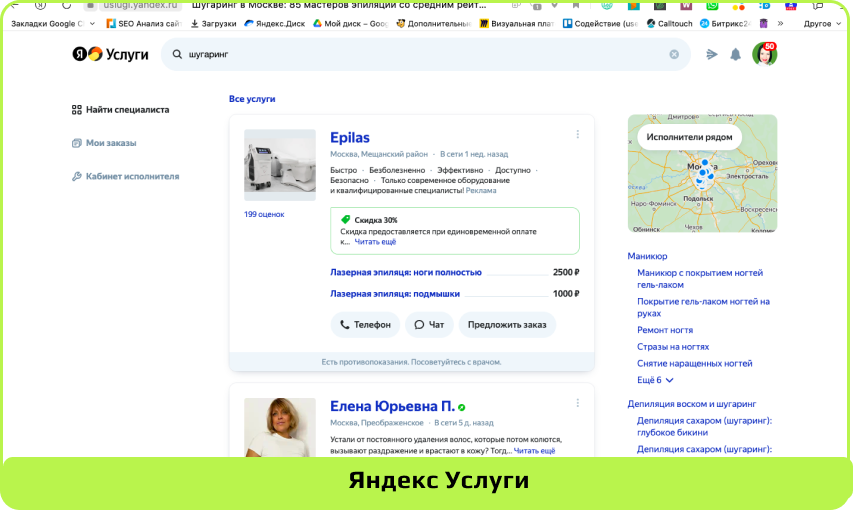Open Маникюр с покрытием ногтей гель-лаком

tap(700, 279)
